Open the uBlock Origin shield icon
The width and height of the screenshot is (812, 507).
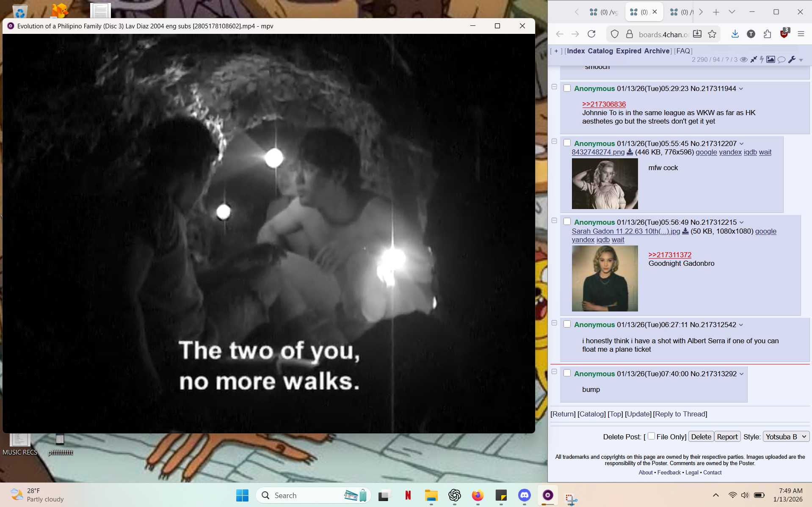(784, 33)
